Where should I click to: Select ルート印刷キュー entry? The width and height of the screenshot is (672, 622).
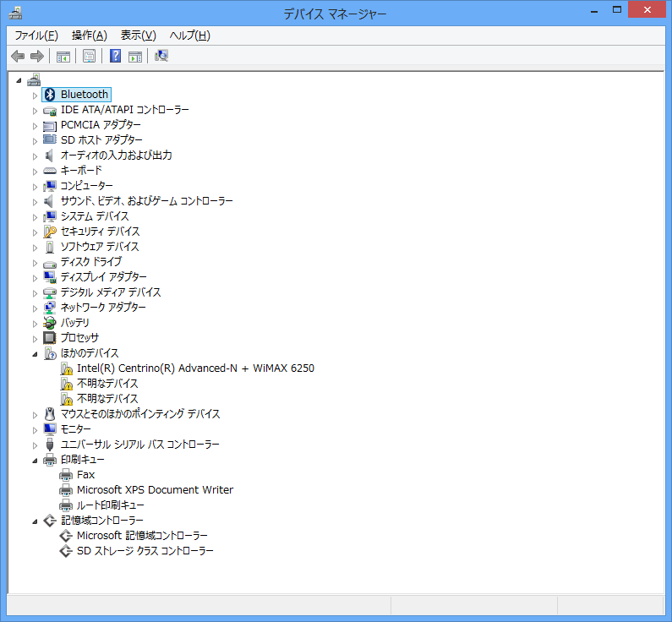111,505
